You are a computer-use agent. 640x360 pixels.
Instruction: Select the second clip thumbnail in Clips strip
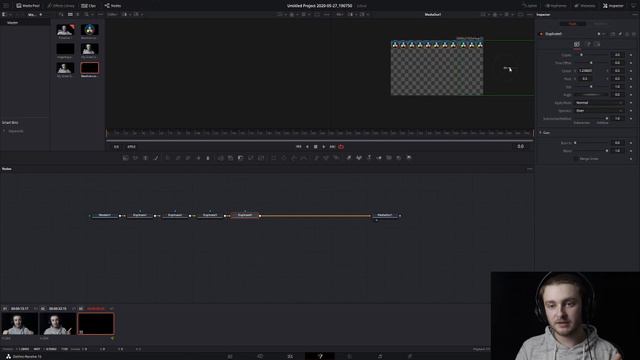[x=57, y=324]
